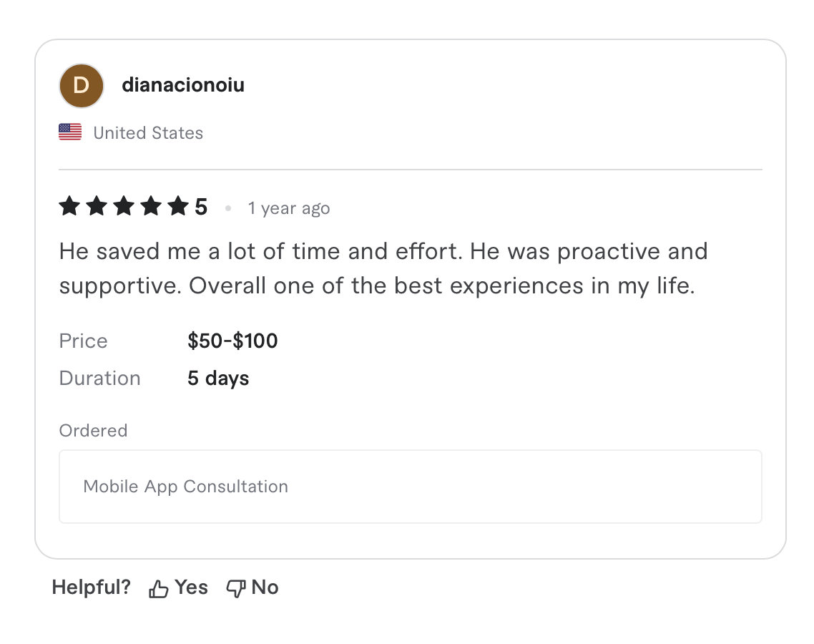
Task: Click the second rating star
Action: coord(96,206)
